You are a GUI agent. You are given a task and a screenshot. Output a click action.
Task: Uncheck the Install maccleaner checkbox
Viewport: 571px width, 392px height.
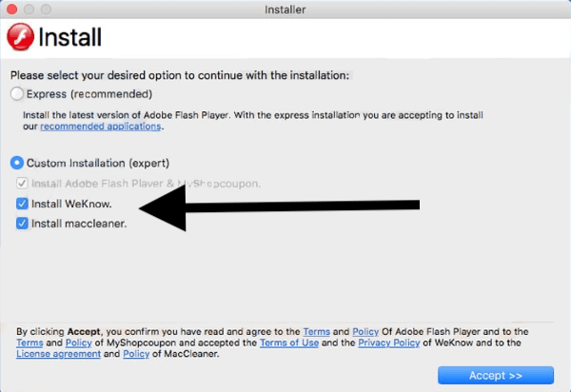click(22, 223)
